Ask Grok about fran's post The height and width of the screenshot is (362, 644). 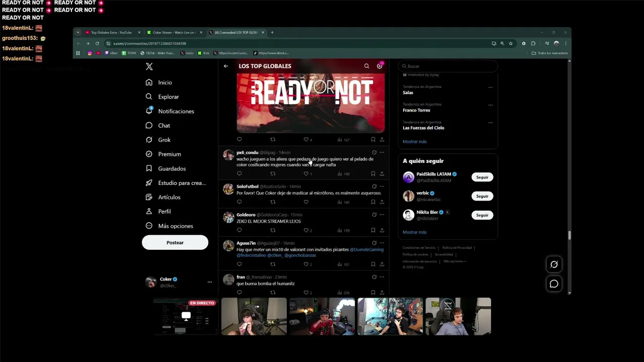point(374,277)
